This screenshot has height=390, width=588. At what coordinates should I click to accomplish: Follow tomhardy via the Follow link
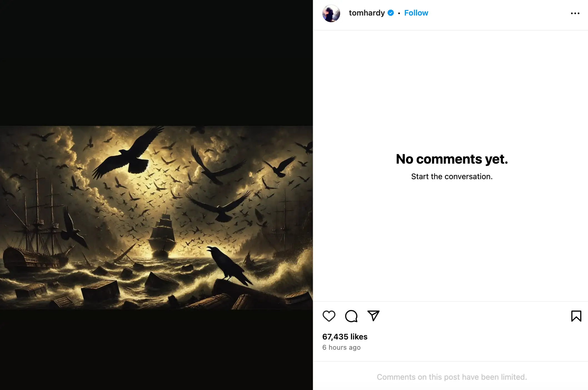point(416,13)
